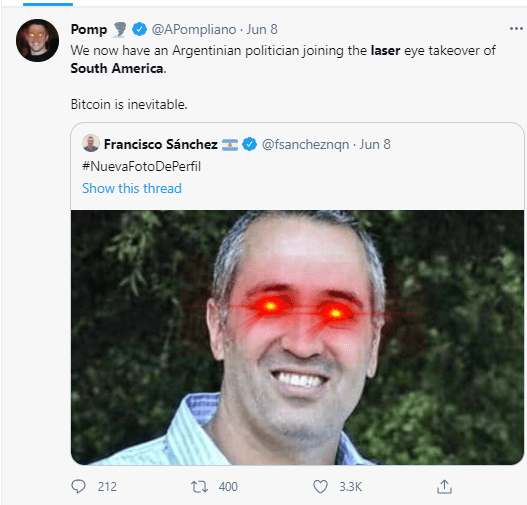527x505 pixels.
Task: Click the Pomp display name
Action: coord(89,30)
